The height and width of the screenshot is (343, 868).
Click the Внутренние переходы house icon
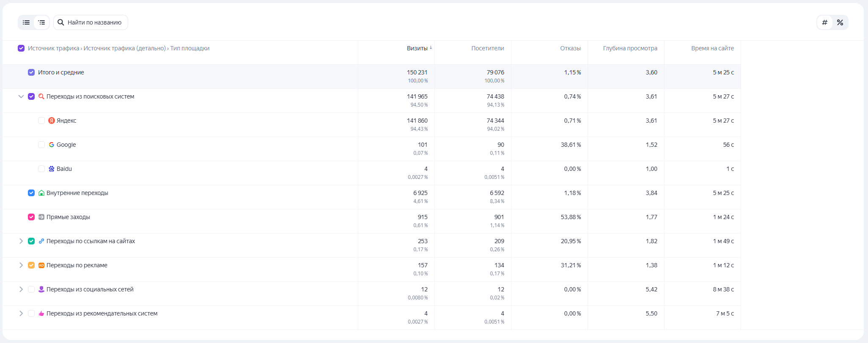point(41,193)
